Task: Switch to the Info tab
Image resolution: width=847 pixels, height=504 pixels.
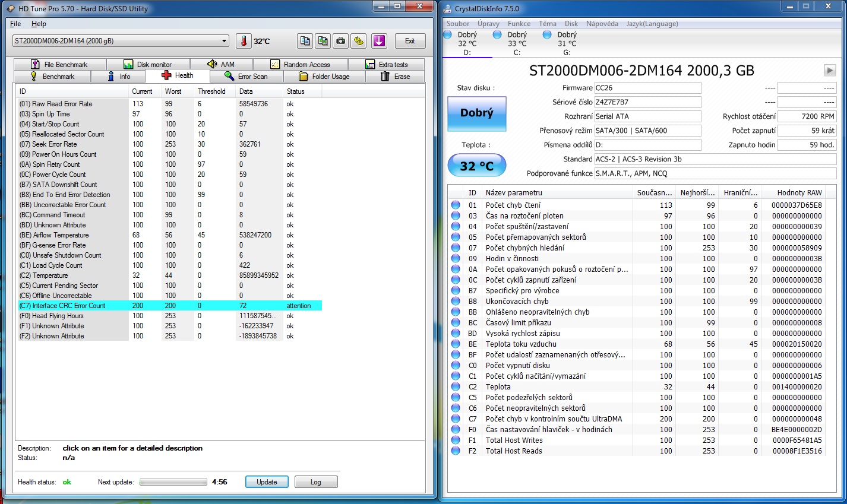Action: click(x=118, y=76)
